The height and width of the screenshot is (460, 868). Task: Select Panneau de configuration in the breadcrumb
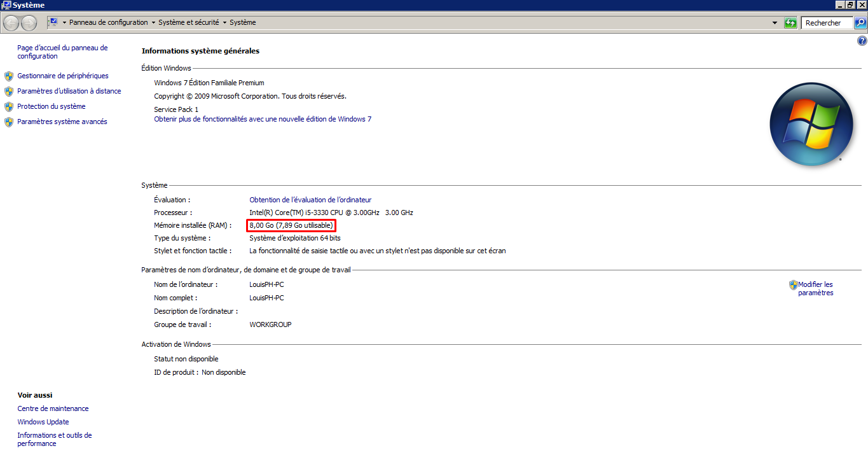click(x=109, y=22)
